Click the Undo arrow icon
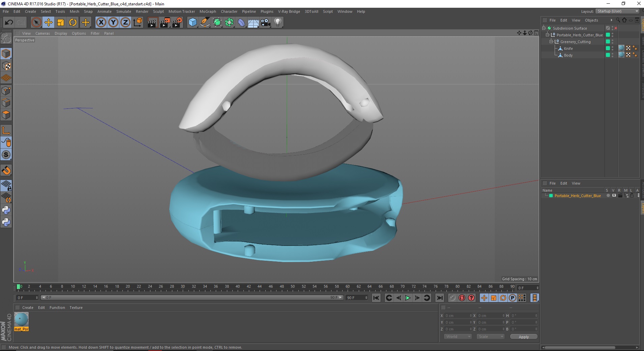Screen dimensions: 644x351 (x=9, y=23)
